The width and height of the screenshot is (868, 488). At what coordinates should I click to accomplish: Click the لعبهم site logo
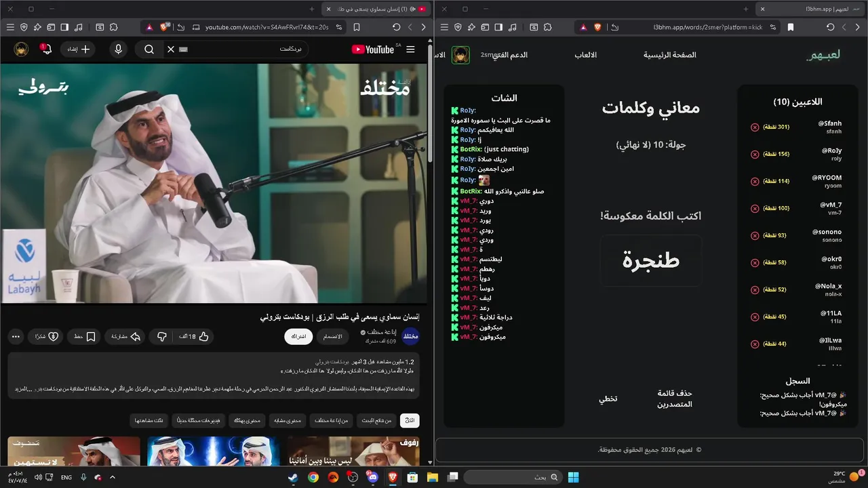point(823,55)
